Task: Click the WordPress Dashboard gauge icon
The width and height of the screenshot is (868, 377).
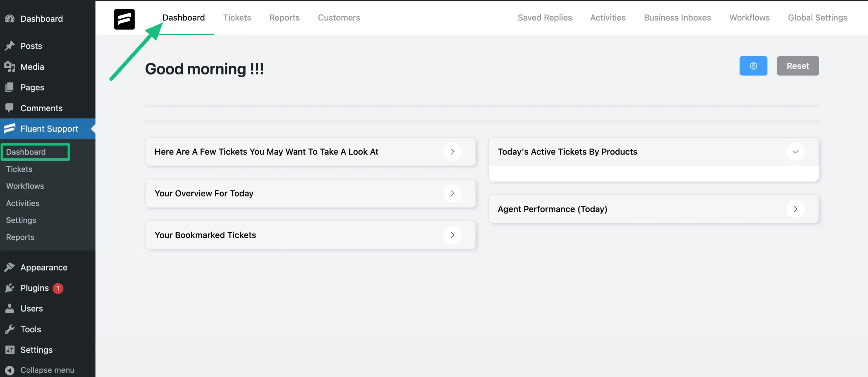Action: 10,19
